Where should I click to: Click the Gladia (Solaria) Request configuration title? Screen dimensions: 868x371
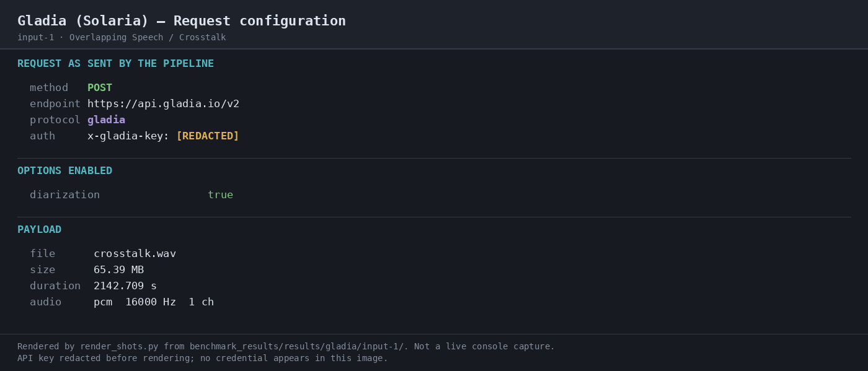pyautogui.click(x=182, y=21)
